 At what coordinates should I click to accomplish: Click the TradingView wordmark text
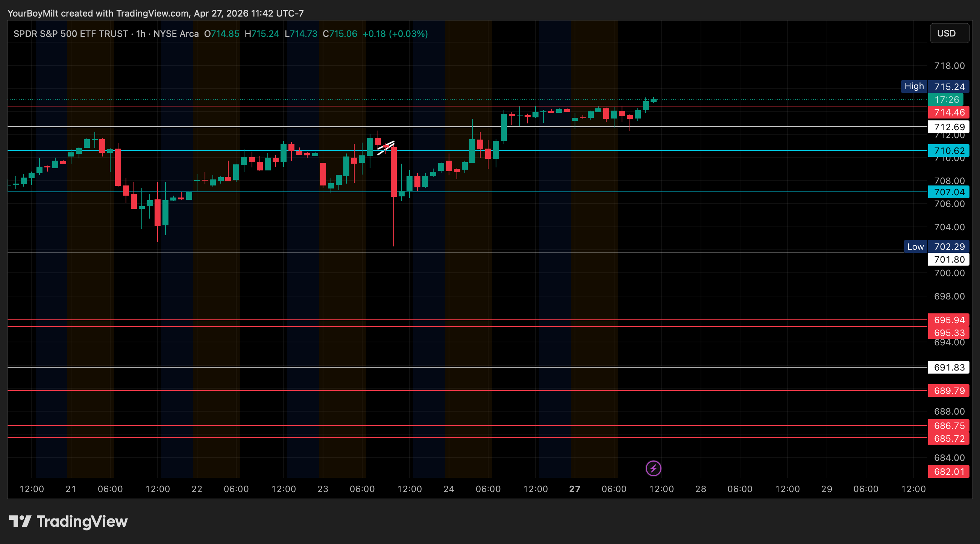coord(82,521)
